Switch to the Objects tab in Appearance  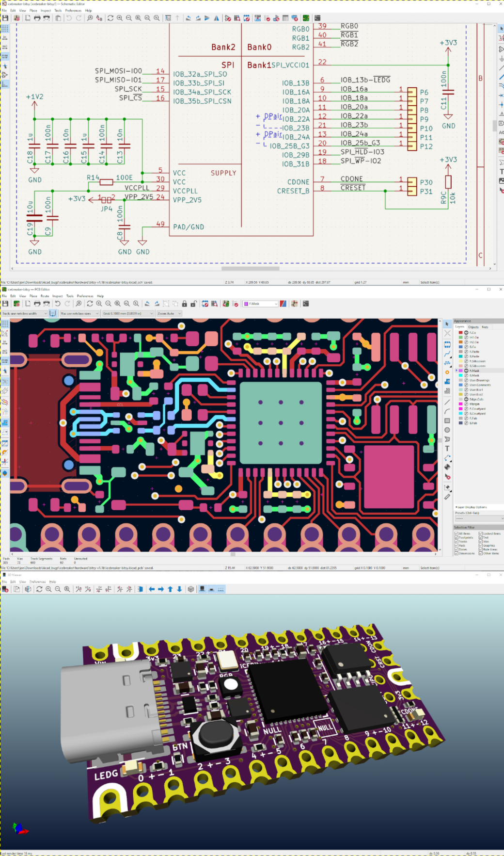coord(473,327)
